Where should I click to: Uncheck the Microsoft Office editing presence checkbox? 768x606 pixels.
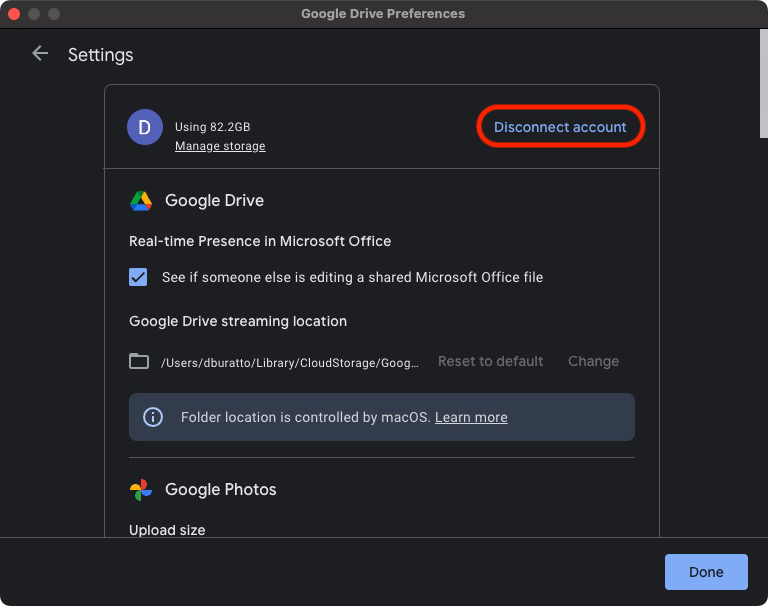tap(138, 277)
